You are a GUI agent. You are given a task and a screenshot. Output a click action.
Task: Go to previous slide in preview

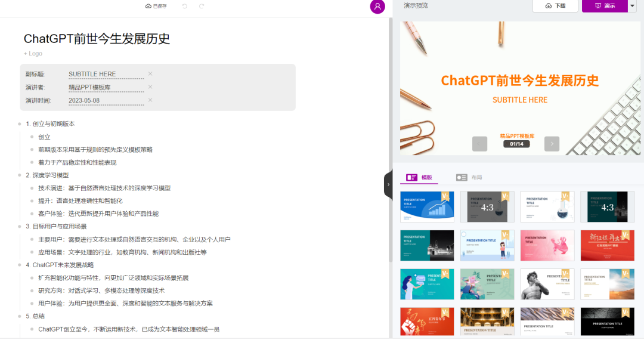click(x=479, y=144)
